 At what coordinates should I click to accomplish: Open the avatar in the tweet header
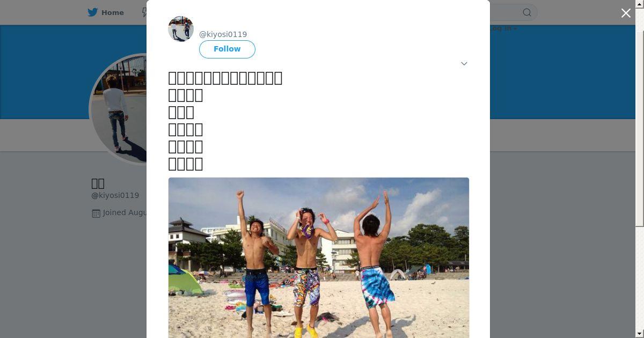point(181,29)
